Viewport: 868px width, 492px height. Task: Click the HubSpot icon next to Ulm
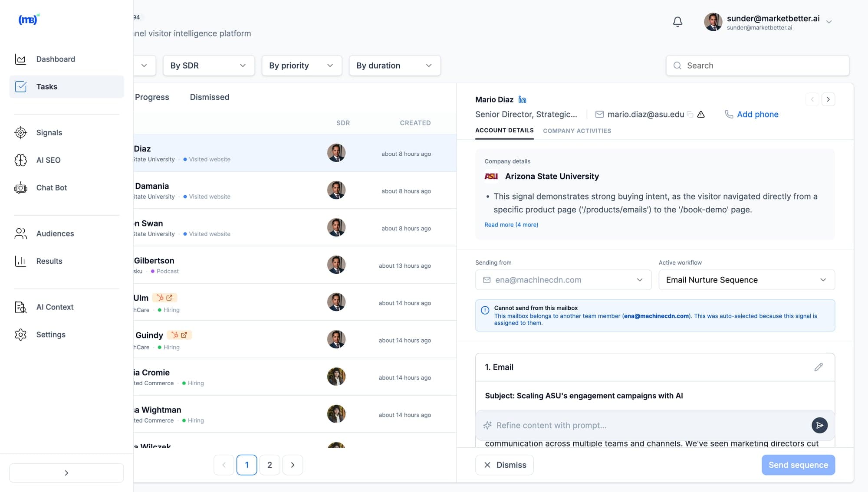click(x=159, y=298)
